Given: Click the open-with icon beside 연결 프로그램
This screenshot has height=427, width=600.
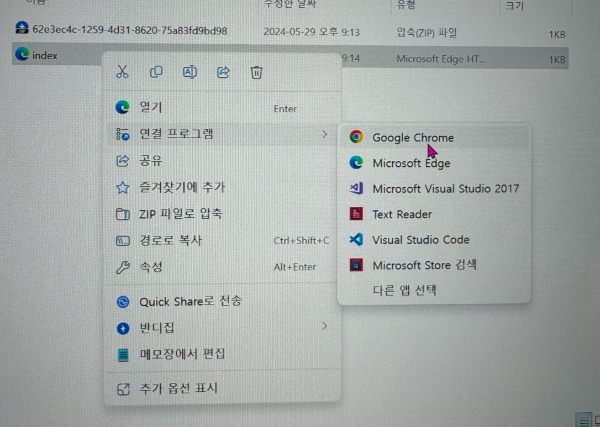Looking at the screenshot, I should pyautogui.click(x=122, y=134).
